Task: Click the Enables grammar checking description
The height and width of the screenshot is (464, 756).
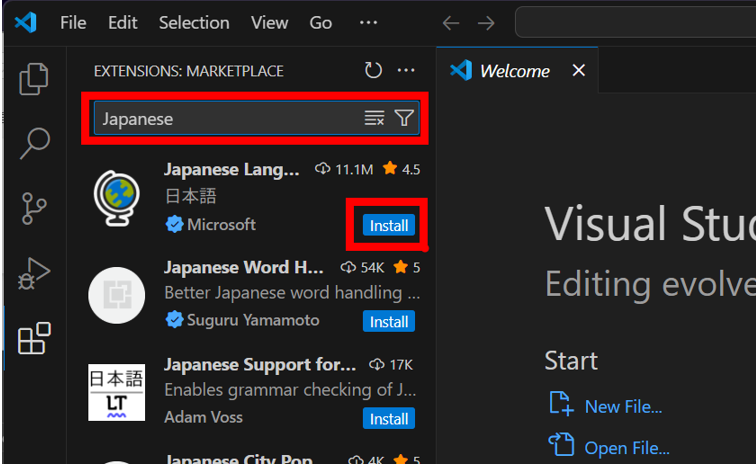Action: pos(290,390)
